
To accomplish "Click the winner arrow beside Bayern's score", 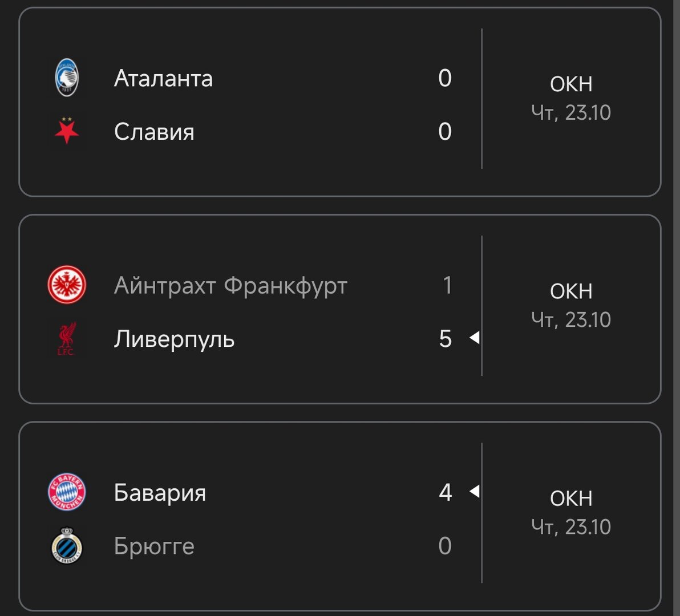I will pyautogui.click(x=474, y=491).
